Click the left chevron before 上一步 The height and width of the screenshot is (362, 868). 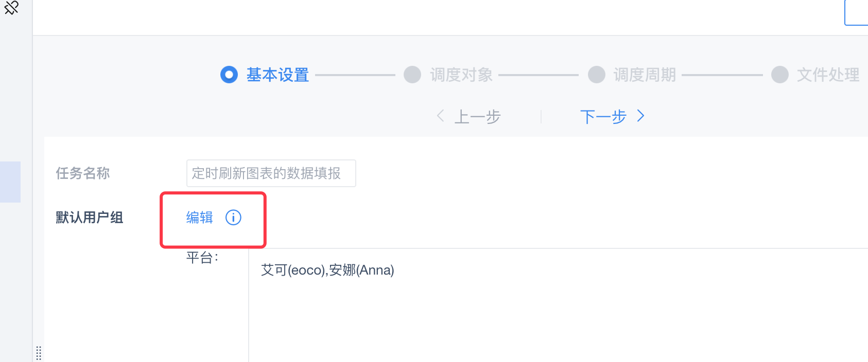441,116
